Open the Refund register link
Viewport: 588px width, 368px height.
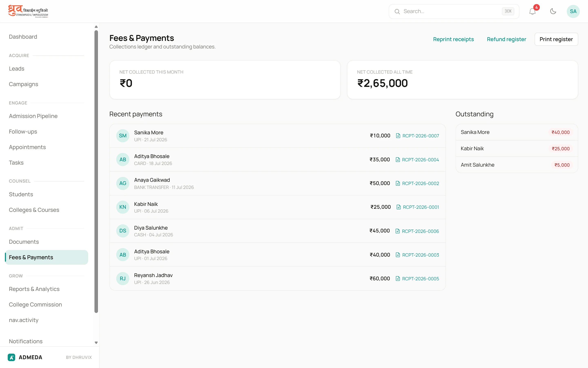tap(506, 39)
